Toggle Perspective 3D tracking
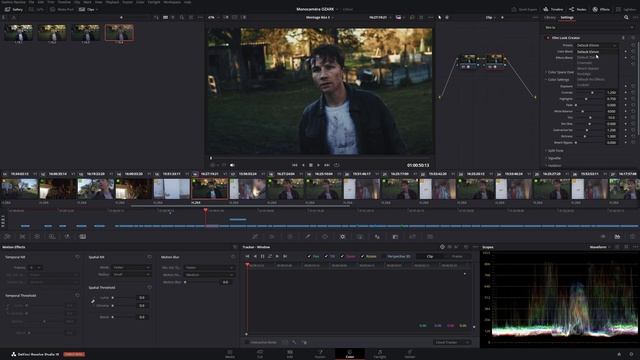Image resolution: width=640 pixels, height=360 pixels. pos(398,256)
